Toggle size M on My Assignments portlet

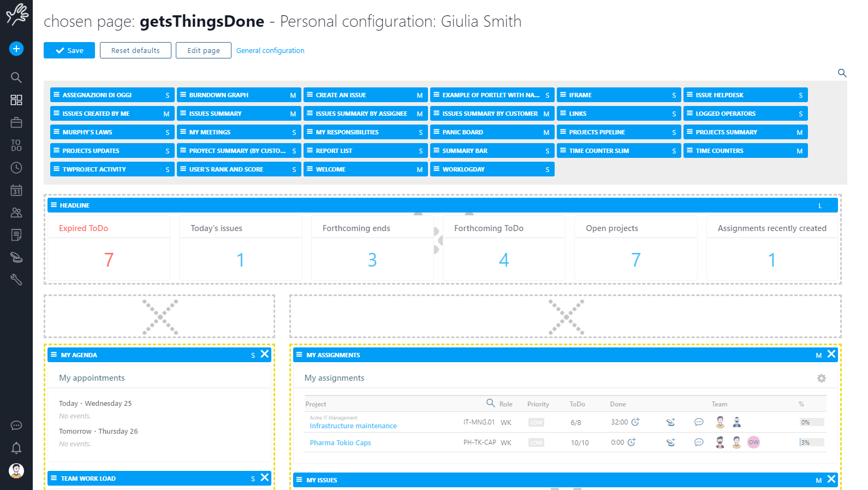pyautogui.click(x=818, y=355)
